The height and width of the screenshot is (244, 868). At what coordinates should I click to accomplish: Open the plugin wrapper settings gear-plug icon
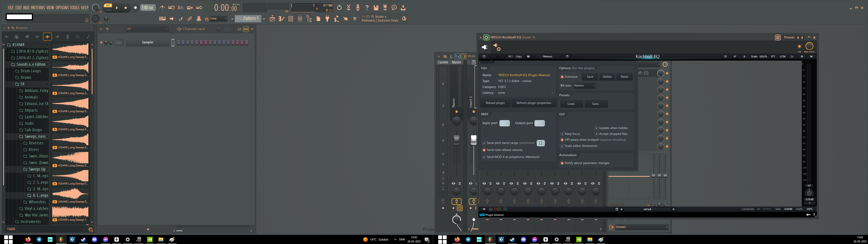pyautogui.click(x=497, y=47)
